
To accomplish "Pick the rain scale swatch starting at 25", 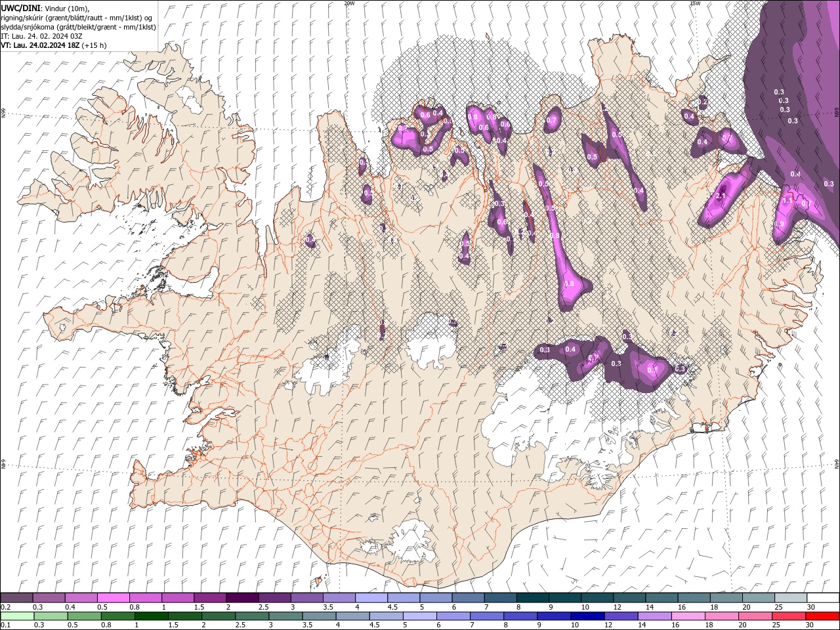I will click(787, 616).
